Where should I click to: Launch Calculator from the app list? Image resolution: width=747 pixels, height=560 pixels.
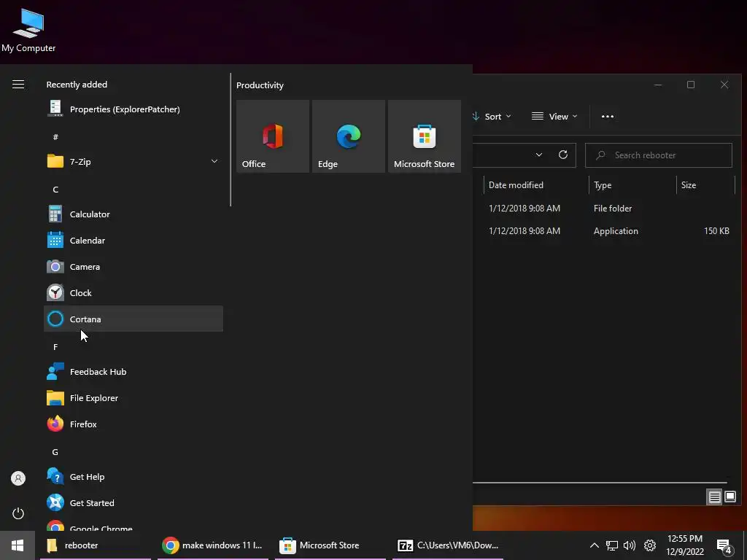pyautogui.click(x=133, y=214)
